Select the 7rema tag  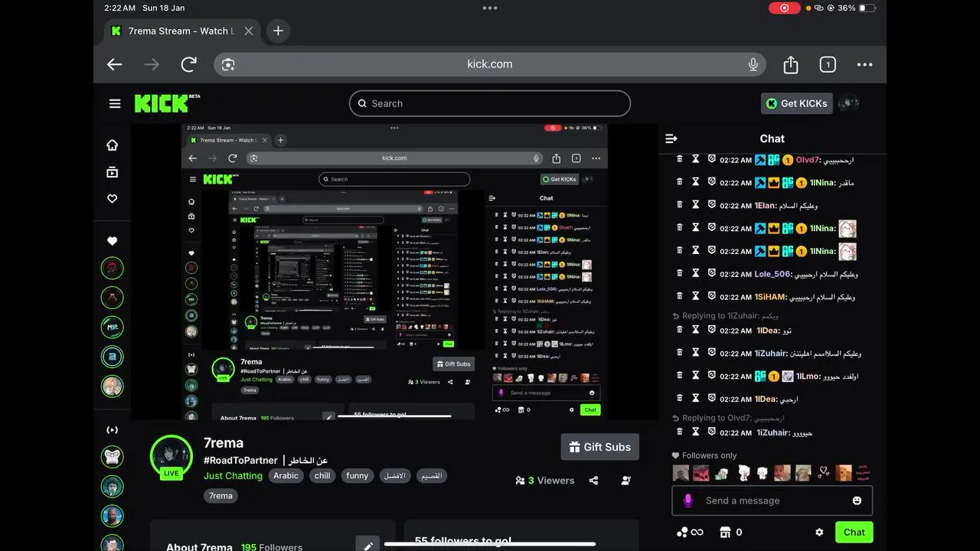coord(220,496)
